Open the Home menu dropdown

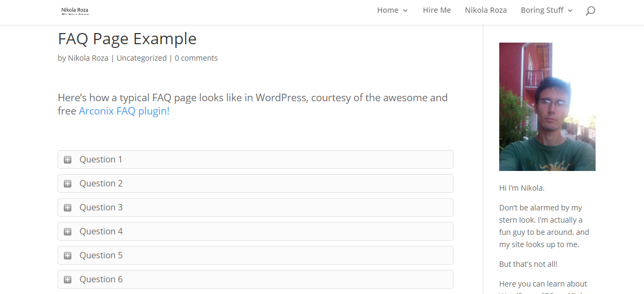(392, 10)
